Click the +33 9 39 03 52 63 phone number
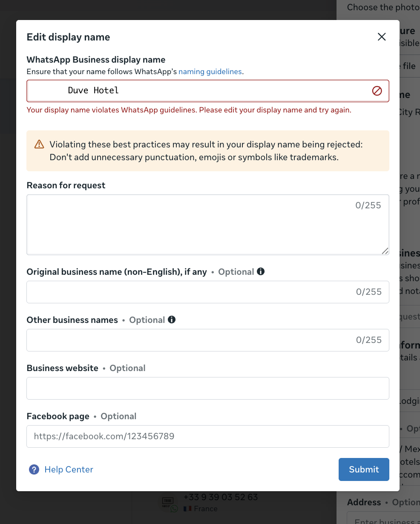This screenshot has width=420, height=524. [221, 497]
